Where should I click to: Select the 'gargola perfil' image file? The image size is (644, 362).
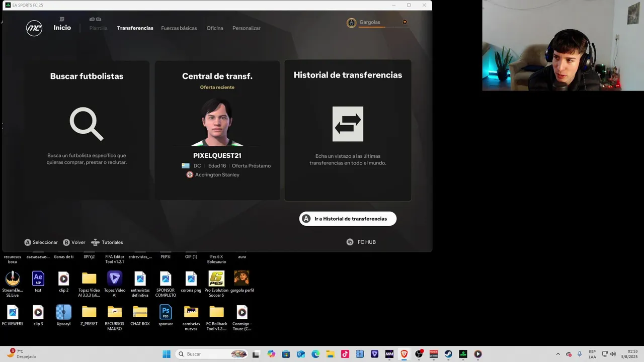click(242, 282)
